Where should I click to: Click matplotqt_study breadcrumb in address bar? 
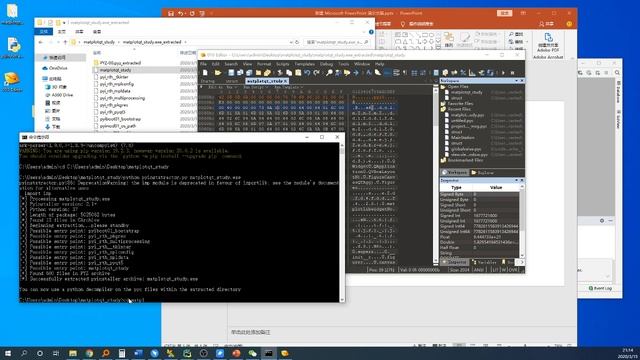[x=99, y=42]
